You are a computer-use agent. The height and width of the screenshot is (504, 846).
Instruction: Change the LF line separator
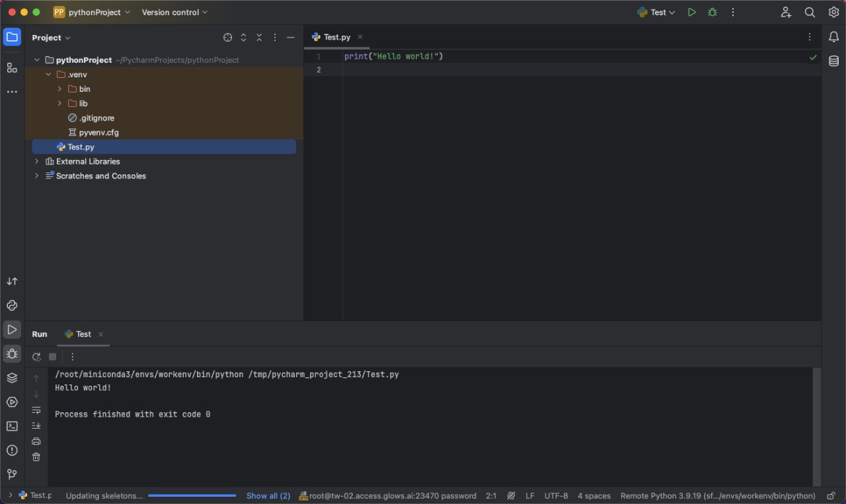tap(530, 495)
